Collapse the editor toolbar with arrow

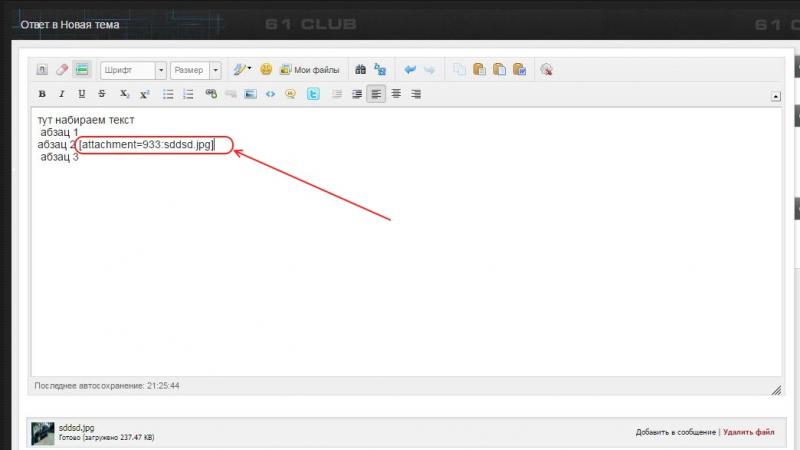(776, 96)
